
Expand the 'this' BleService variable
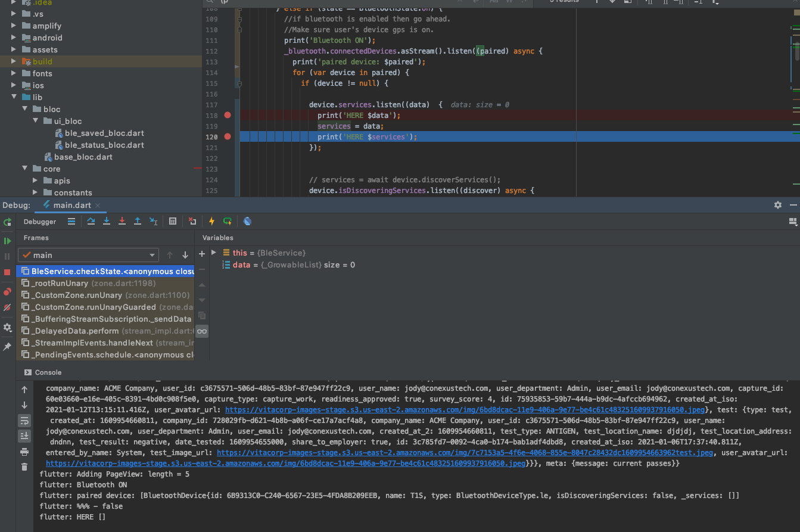point(214,253)
